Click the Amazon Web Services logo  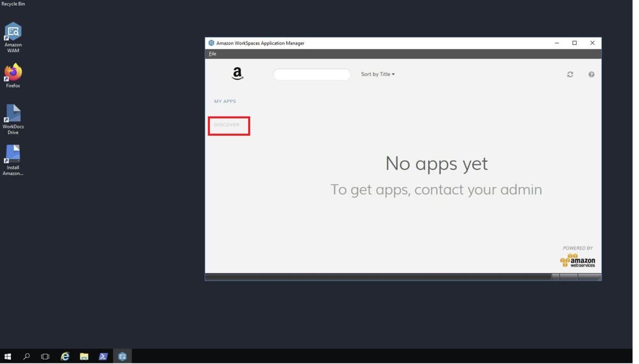click(x=578, y=260)
